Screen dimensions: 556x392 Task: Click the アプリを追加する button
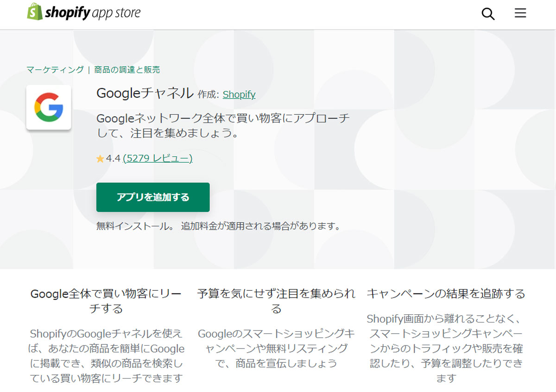click(153, 197)
